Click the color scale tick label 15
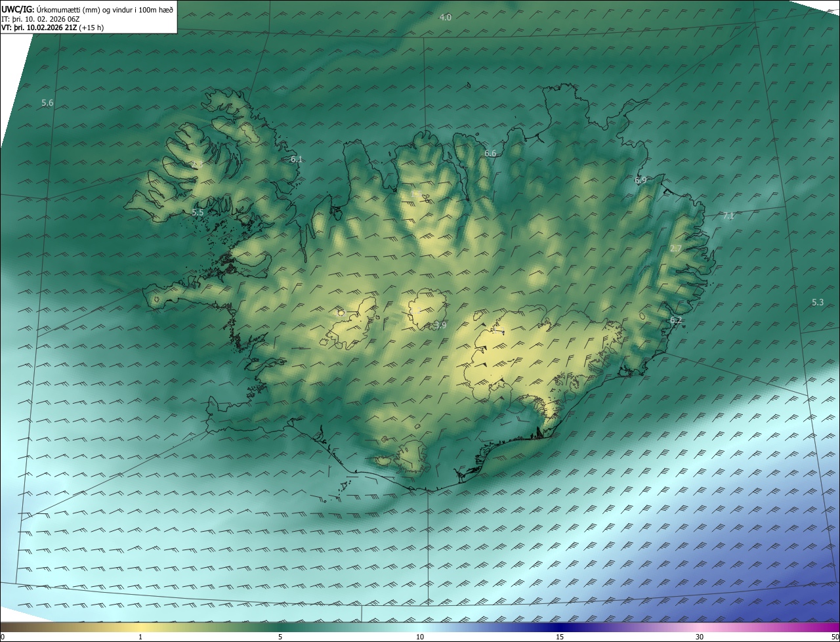The width and height of the screenshot is (840, 642). pos(560,637)
